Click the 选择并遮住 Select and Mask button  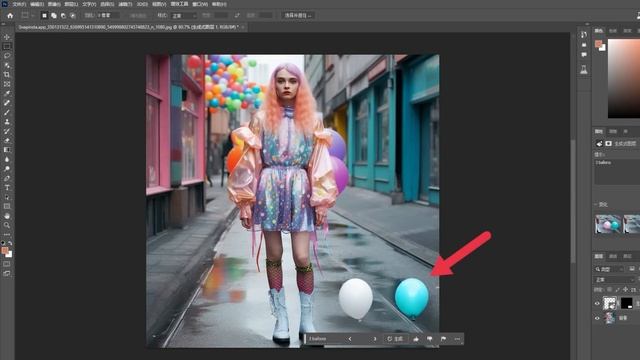coord(298,16)
